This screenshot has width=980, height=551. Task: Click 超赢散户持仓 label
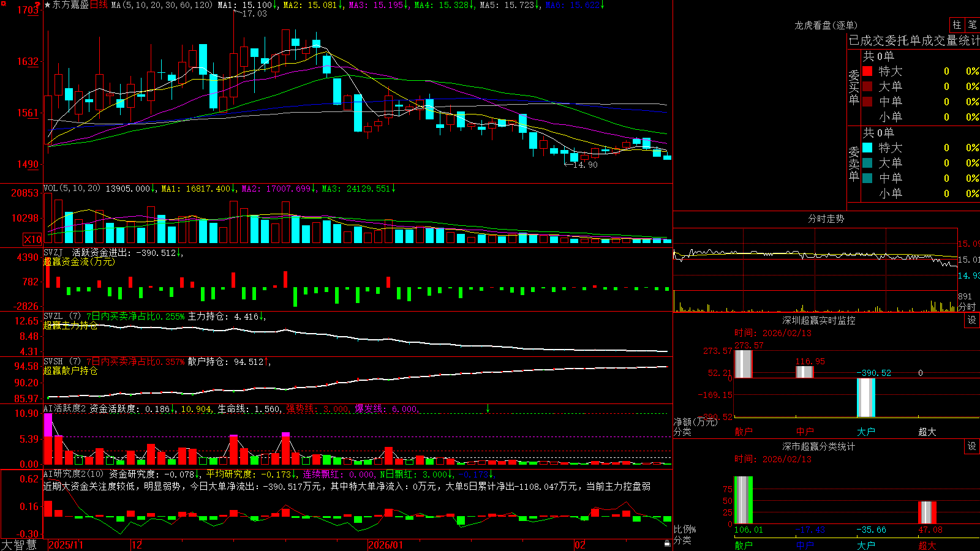(70, 370)
